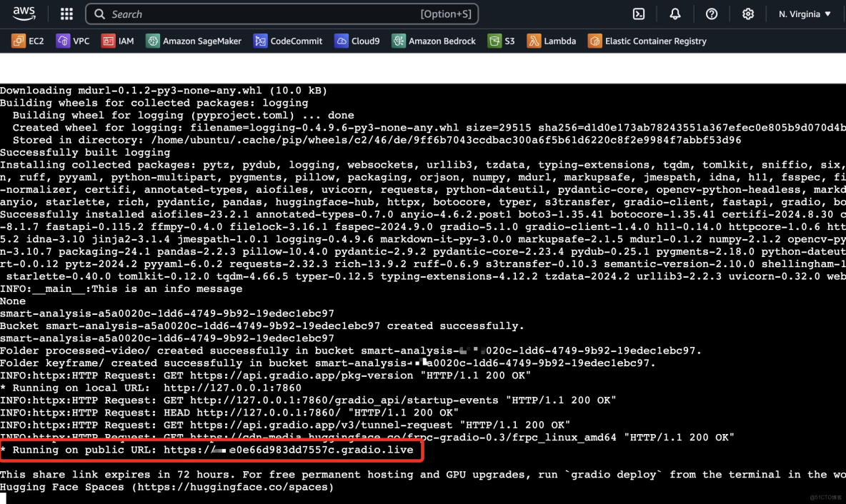Open the settings gear icon
846x504 pixels.
click(748, 14)
